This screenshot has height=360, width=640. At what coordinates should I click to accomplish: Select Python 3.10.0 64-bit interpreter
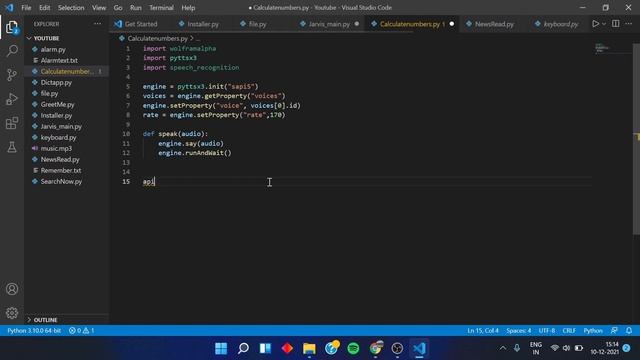[34, 331]
